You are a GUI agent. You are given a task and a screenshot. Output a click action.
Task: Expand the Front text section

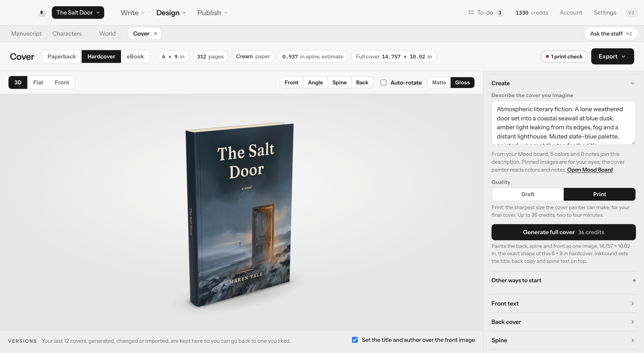(563, 304)
